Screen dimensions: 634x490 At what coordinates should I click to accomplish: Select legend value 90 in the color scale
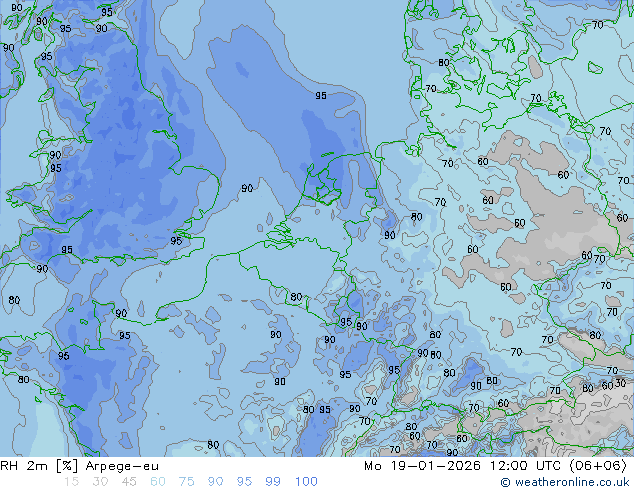(215, 482)
